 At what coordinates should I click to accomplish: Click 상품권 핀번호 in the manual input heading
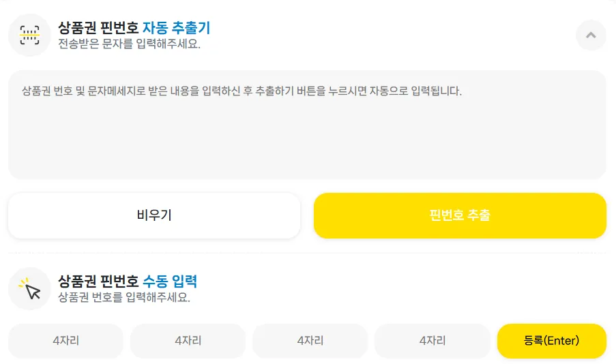click(x=98, y=281)
